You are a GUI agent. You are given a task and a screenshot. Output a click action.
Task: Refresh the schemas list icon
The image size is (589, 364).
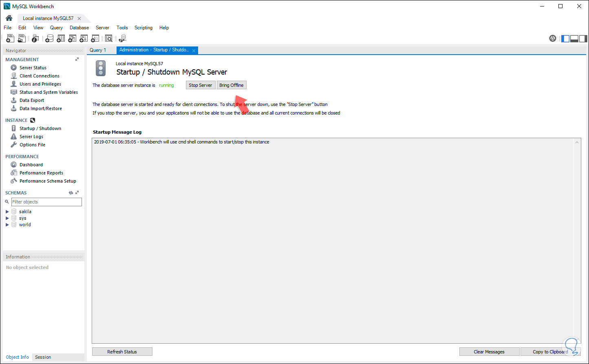coord(71,193)
